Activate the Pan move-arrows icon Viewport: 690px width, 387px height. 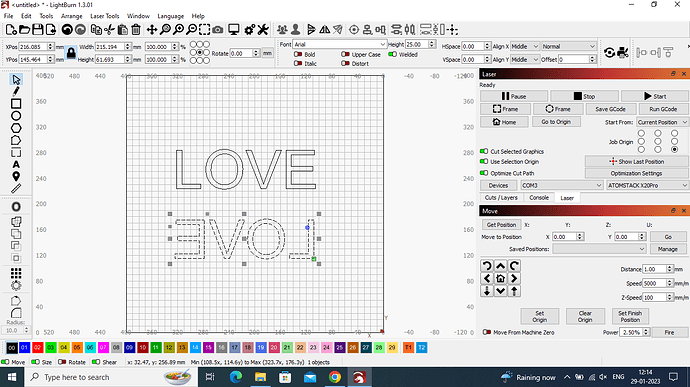[152, 29]
